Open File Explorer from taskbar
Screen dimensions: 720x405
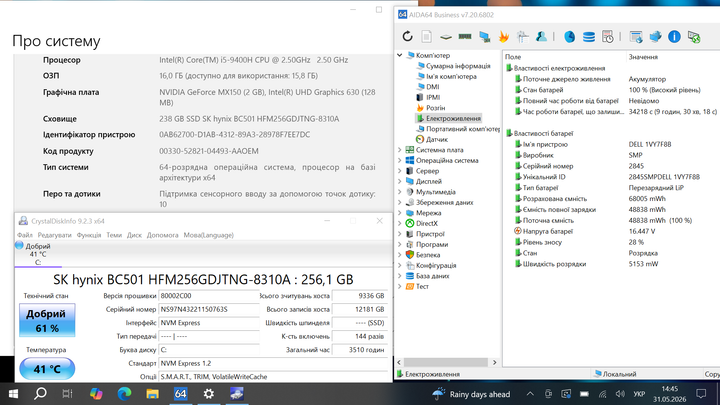pos(152,394)
